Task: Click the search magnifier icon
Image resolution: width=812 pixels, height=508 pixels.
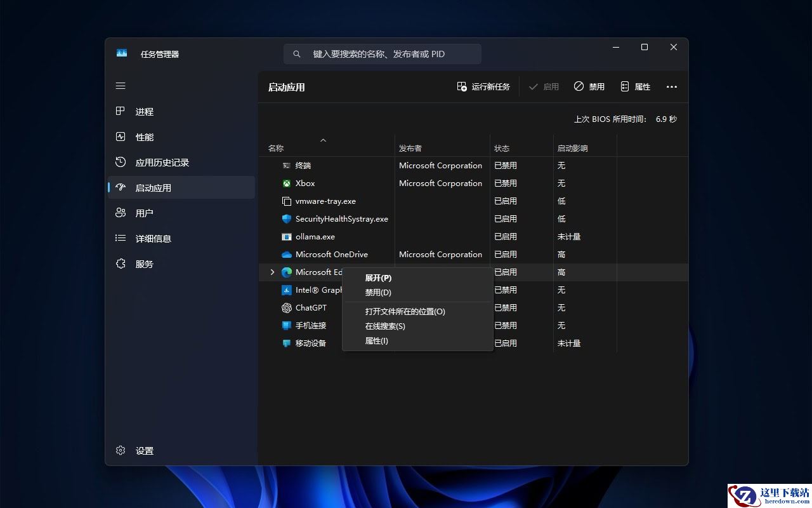Action: coord(296,54)
